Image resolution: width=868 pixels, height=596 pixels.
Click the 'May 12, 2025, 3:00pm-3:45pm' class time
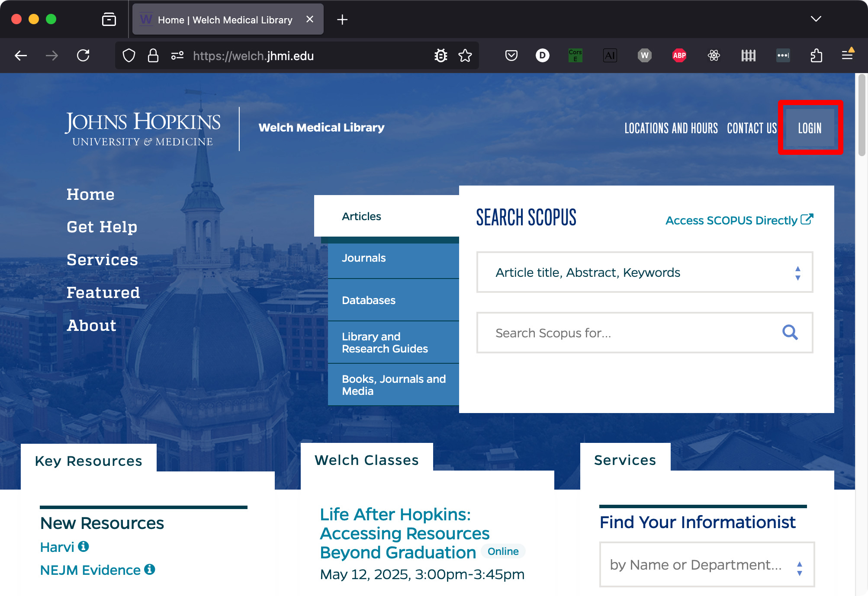point(422,574)
